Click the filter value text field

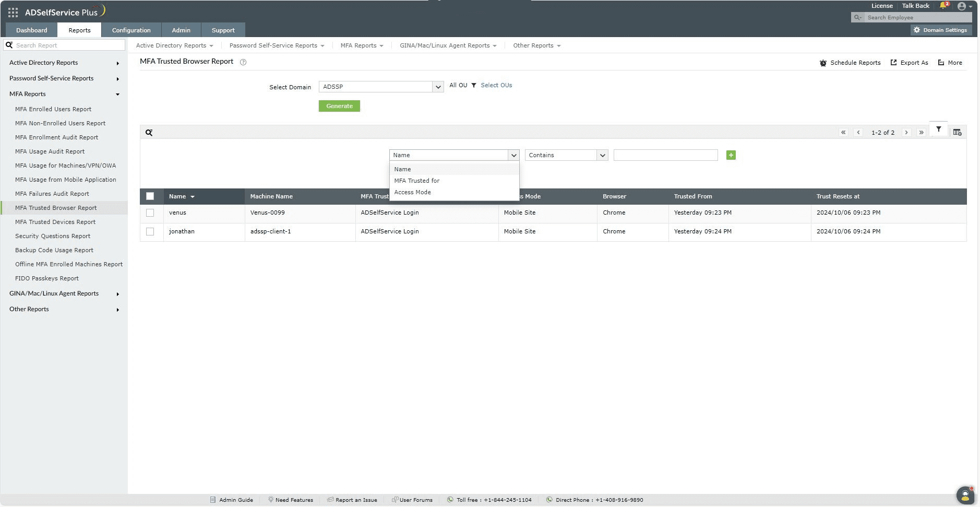665,155
